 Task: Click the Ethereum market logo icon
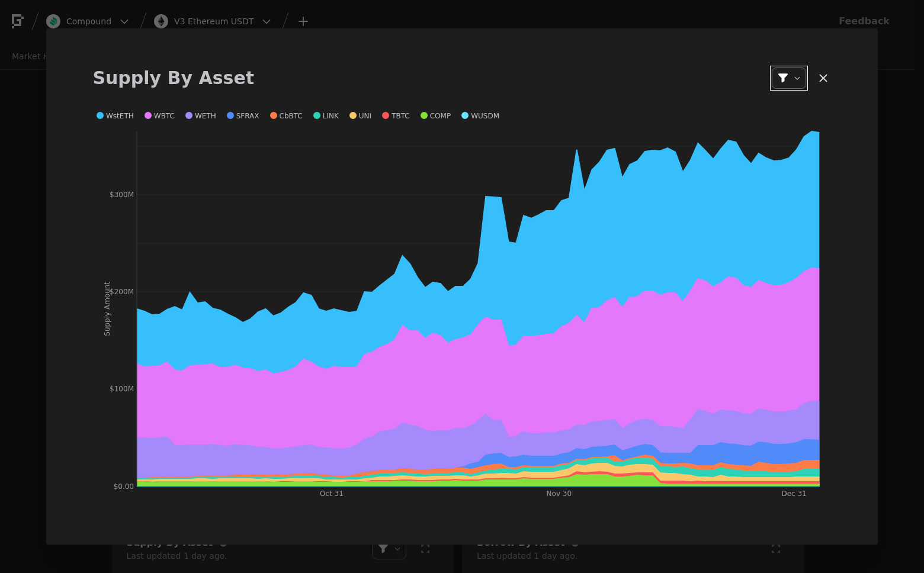161,21
